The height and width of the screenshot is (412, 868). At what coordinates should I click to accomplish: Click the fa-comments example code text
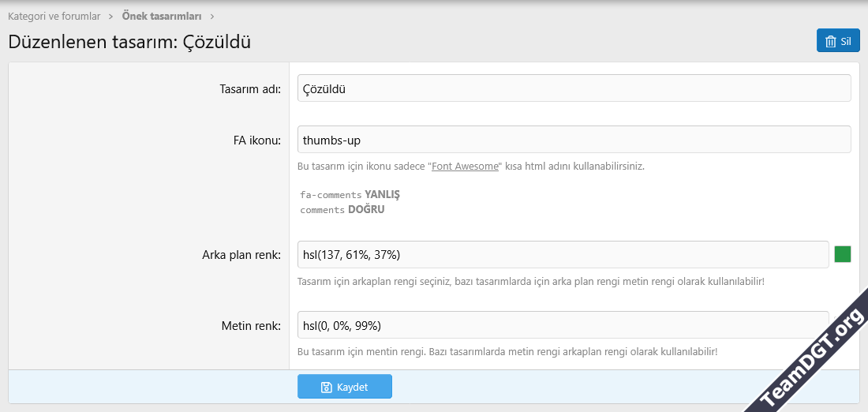pos(331,194)
